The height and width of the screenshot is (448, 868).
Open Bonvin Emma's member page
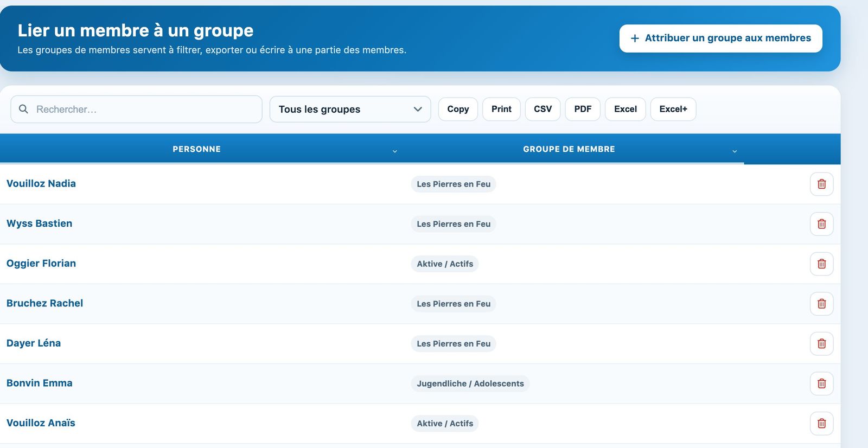(x=39, y=383)
